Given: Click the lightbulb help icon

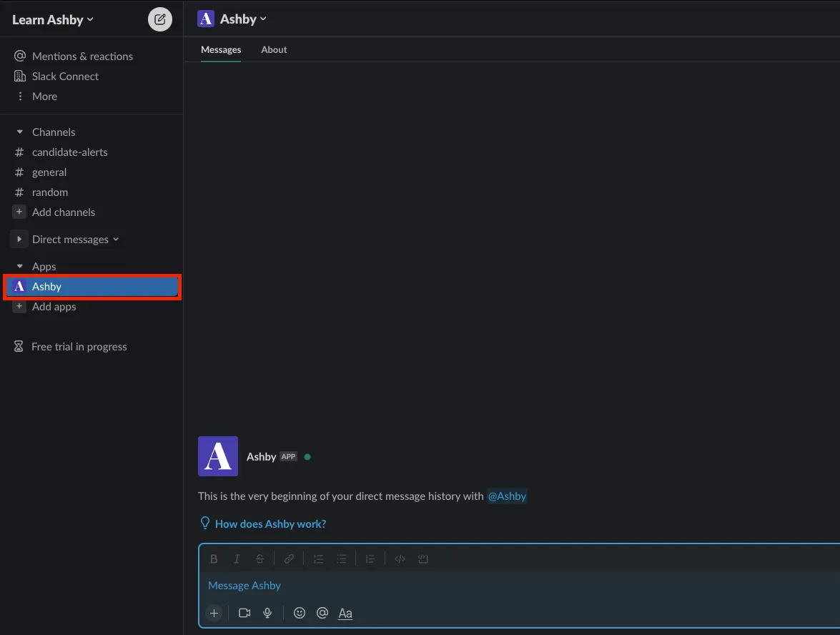Looking at the screenshot, I should pos(204,523).
